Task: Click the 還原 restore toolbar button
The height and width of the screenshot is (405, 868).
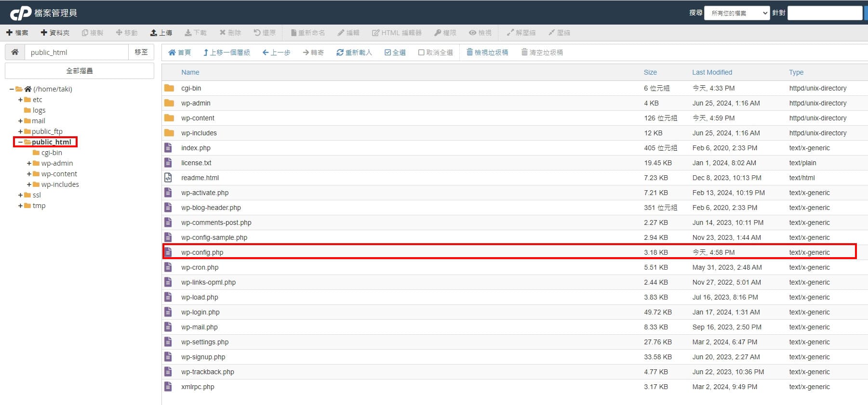Action: (265, 33)
